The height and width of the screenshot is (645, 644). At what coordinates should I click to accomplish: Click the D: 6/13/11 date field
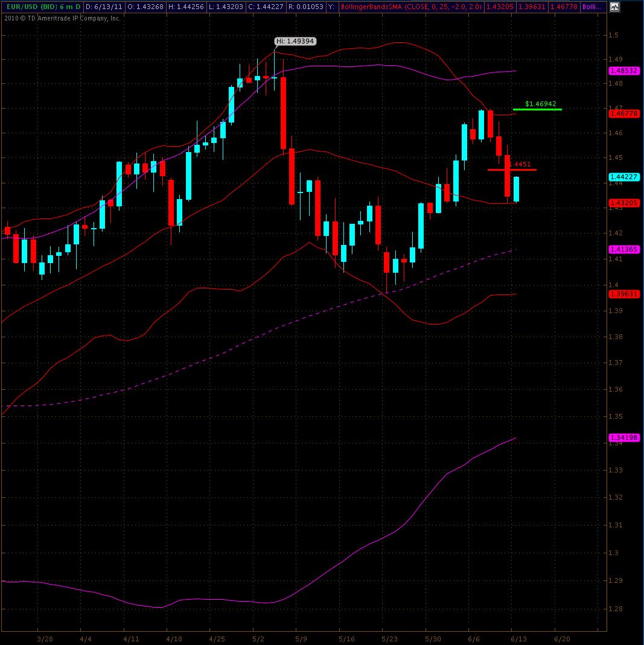coord(104,7)
